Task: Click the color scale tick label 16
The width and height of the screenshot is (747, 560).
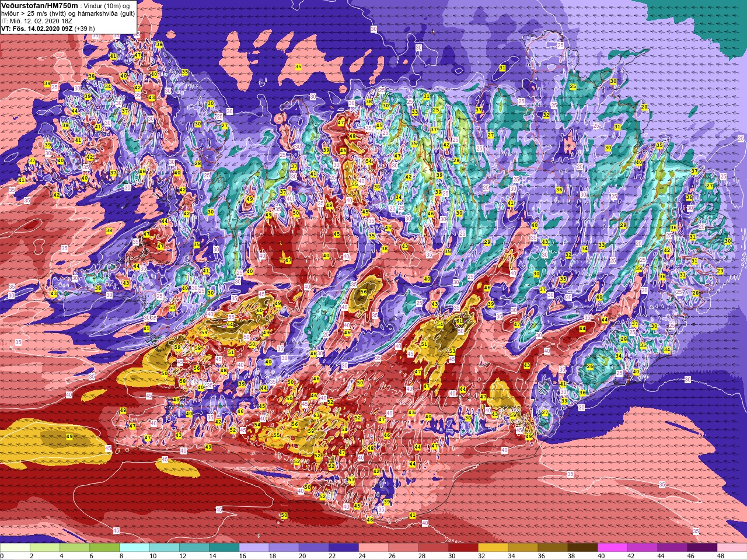Action: point(242,556)
